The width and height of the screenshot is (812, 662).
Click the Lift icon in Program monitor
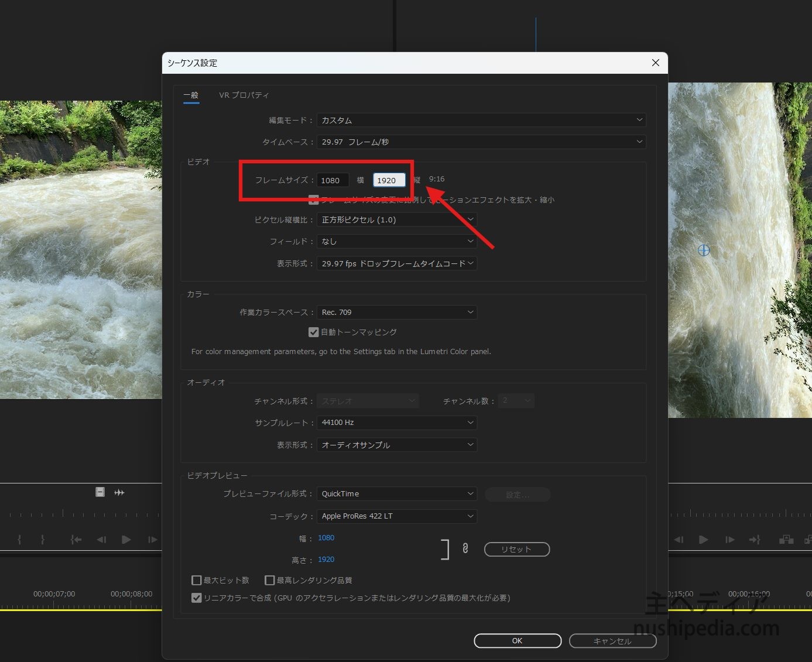[786, 540]
